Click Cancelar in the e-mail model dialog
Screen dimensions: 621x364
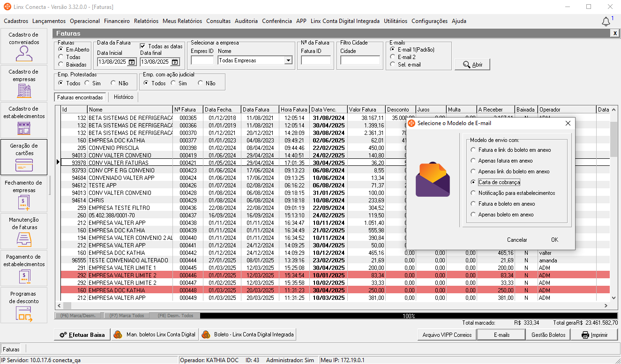[517, 240]
